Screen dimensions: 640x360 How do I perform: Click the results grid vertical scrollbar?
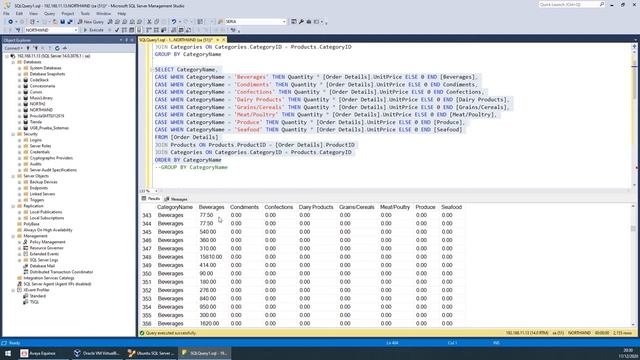[x=633, y=265]
